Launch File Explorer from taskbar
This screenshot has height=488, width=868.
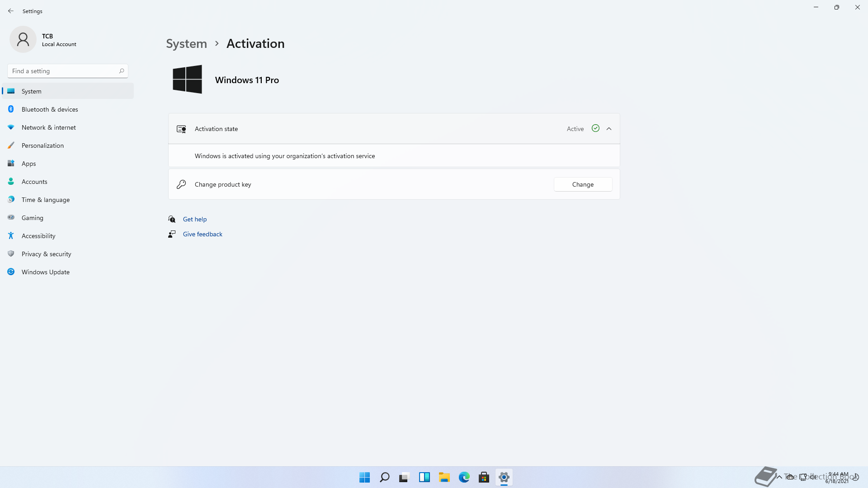coord(444,477)
